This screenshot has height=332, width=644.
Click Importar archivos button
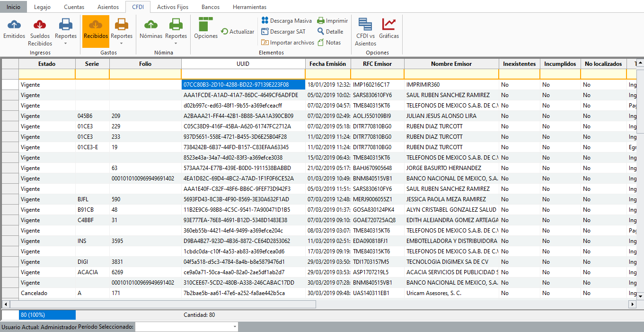pos(288,43)
